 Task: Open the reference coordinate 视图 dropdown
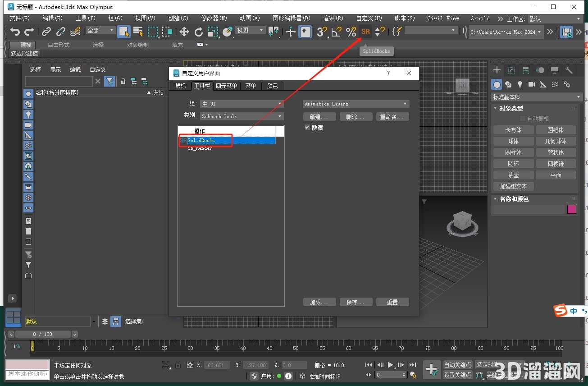250,30
